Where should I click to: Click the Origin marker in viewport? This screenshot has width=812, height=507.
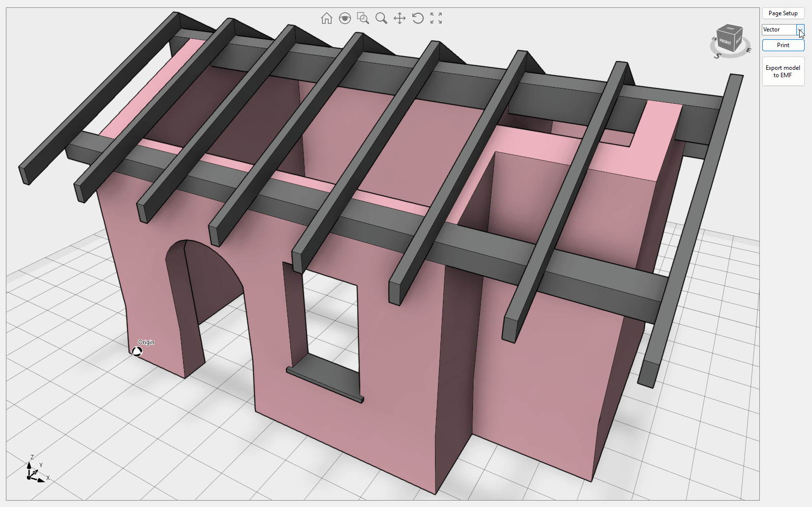click(x=137, y=351)
